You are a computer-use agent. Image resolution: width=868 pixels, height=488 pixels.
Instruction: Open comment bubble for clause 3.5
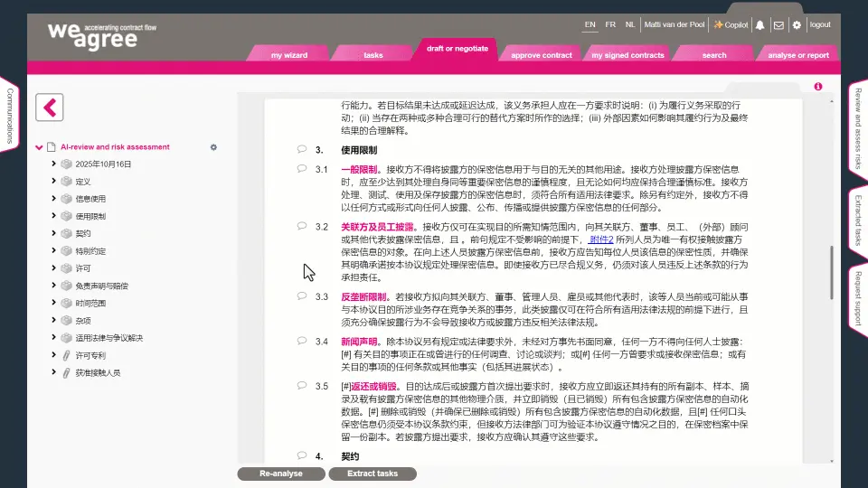coord(302,386)
